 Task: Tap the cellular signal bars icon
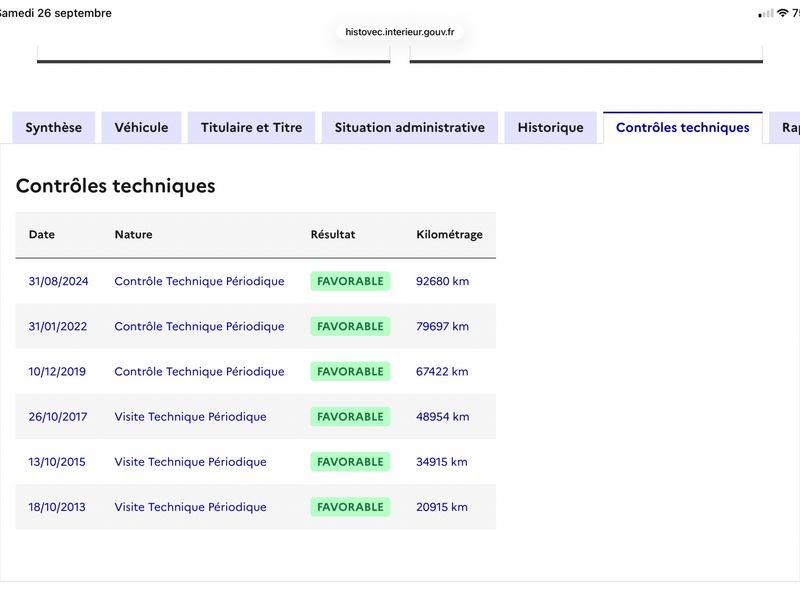tap(766, 14)
